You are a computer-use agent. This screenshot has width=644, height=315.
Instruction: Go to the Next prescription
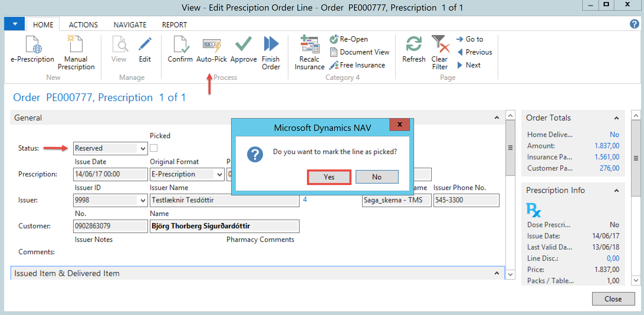469,65
